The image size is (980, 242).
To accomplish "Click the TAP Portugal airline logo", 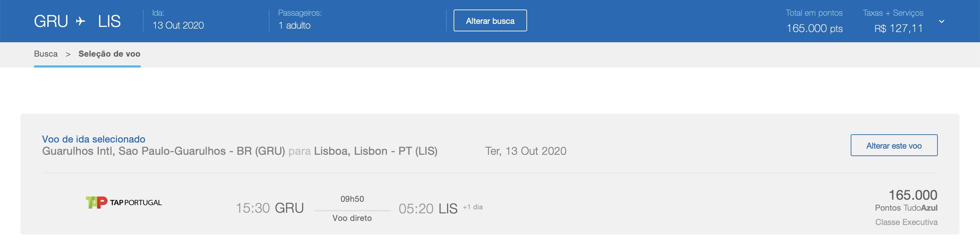I will [x=124, y=202].
